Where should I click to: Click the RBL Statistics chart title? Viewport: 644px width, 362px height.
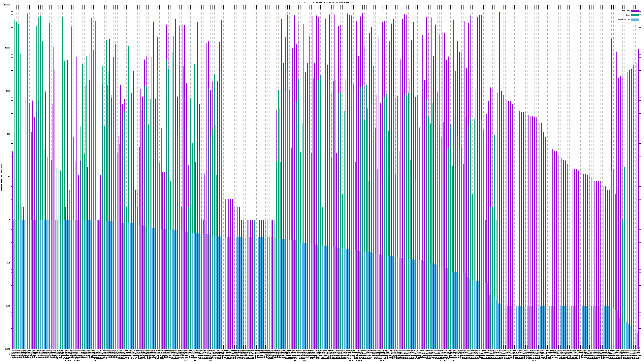325,2
